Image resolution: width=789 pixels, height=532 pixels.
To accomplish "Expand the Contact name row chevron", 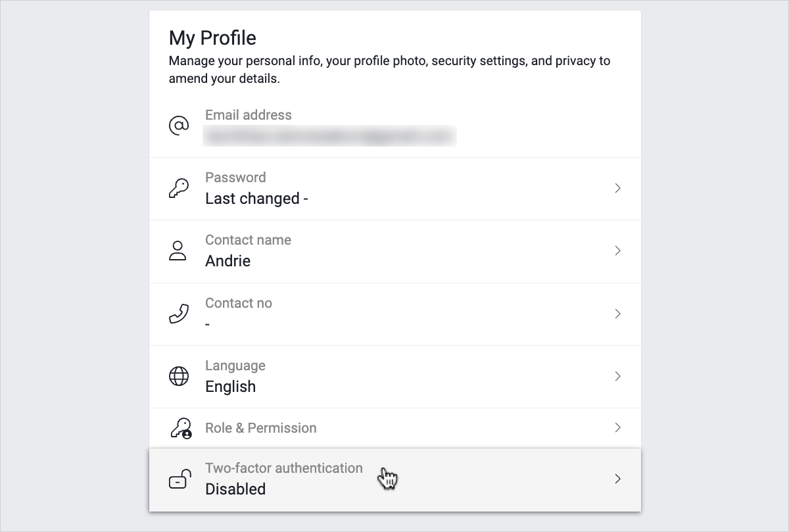I will [x=617, y=251].
